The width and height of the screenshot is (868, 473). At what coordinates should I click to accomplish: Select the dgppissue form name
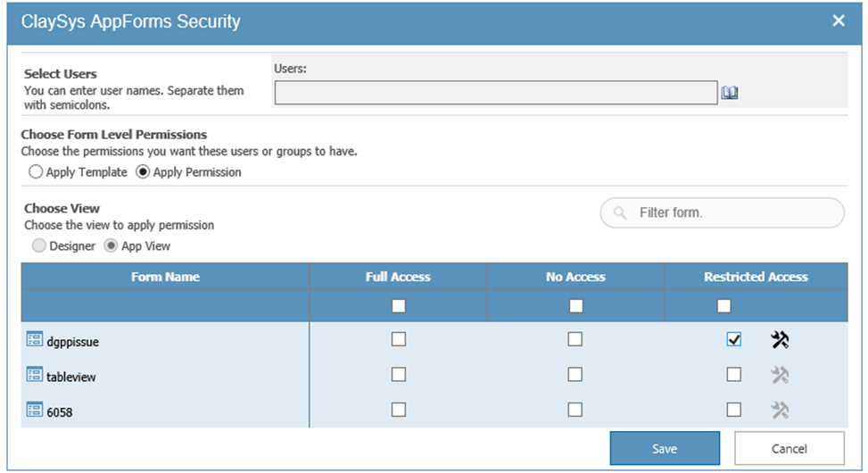(x=72, y=342)
